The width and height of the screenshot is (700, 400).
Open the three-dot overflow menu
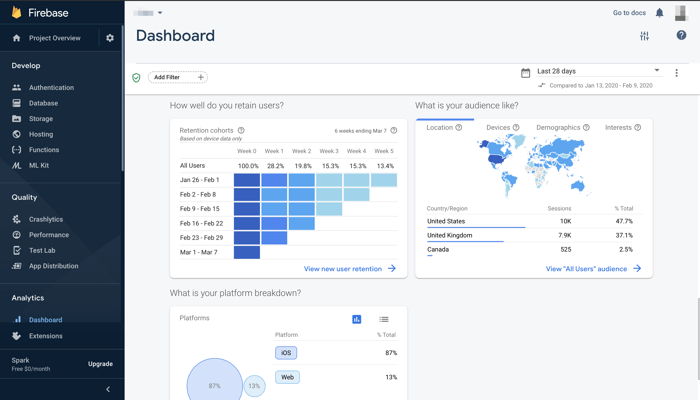pos(676,73)
